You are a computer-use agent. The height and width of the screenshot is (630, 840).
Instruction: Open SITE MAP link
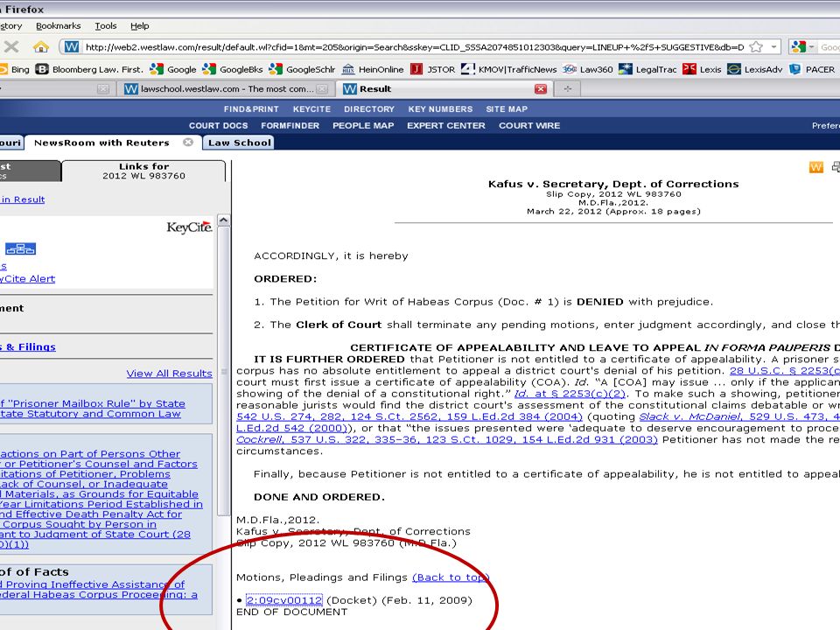[507, 108]
